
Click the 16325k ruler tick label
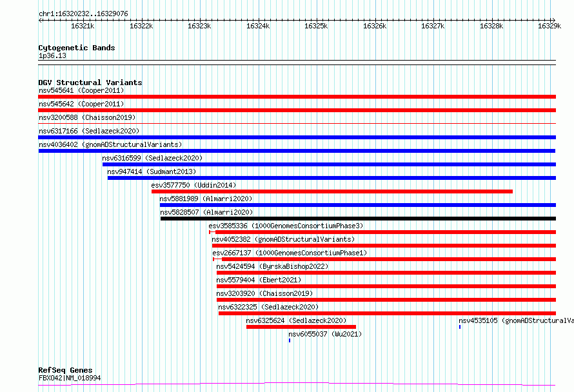pos(316,26)
